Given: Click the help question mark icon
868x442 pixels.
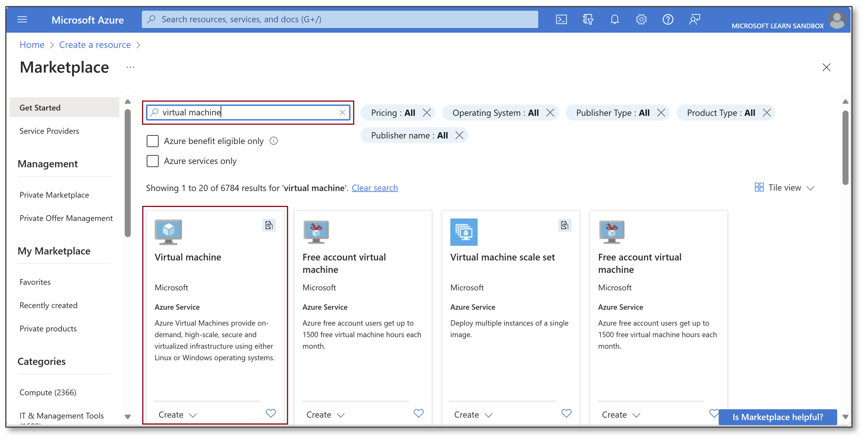Looking at the screenshot, I should point(668,19).
